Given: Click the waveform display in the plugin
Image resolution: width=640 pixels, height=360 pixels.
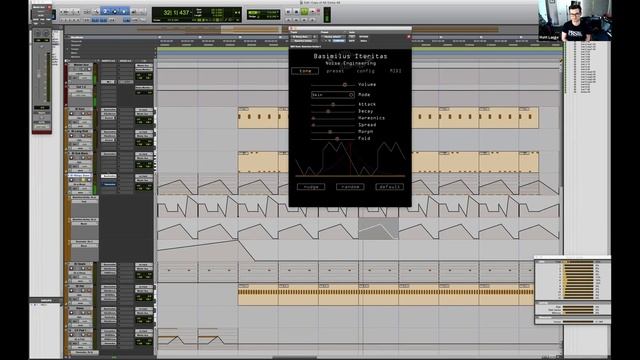Looking at the screenshot, I should pos(350,159).
